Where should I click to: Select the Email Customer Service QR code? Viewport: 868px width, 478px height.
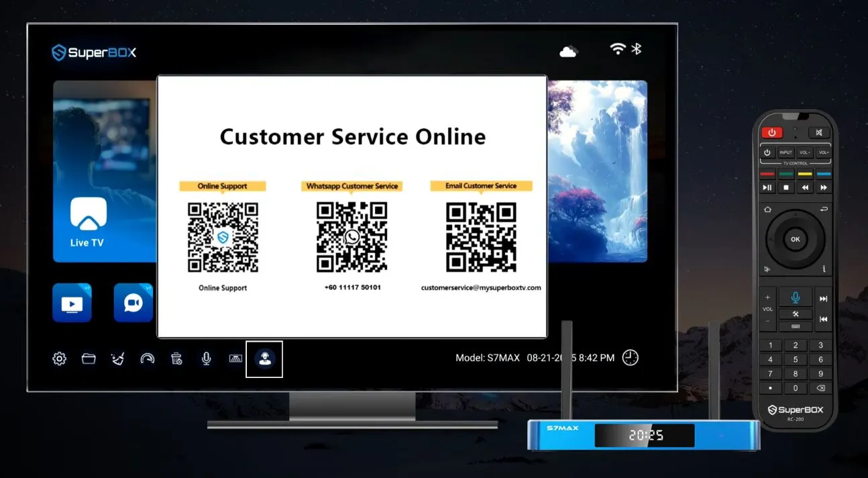tap(481, 237)
